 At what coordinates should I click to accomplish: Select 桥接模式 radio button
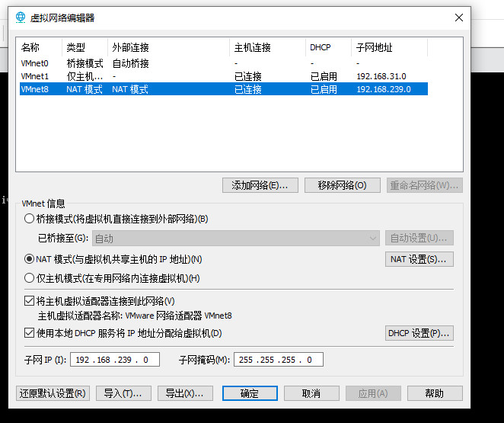point(29,219)
